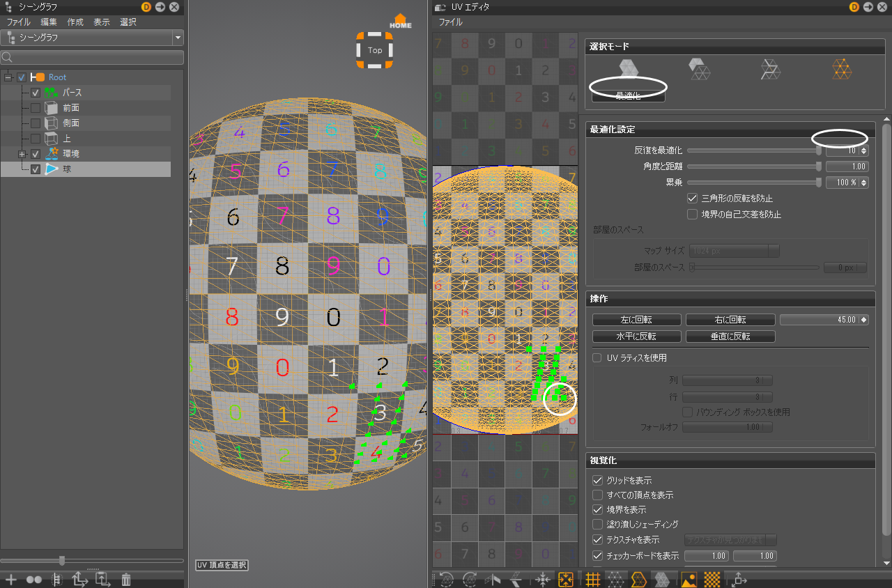Click the 右に回転 button
892x588 pixels.
pyautogui.click(x=730, y=320)
